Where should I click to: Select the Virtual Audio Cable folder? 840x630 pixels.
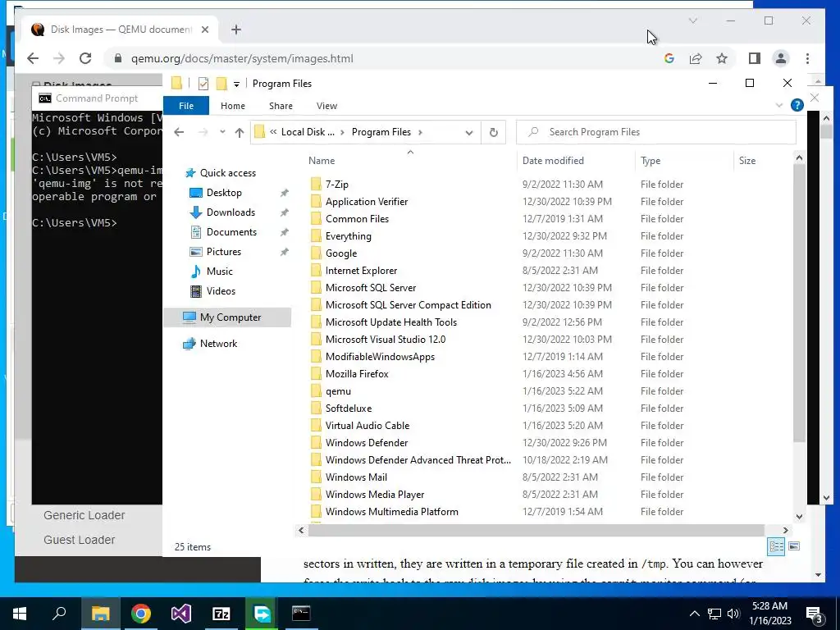click(x=367, y=426)
